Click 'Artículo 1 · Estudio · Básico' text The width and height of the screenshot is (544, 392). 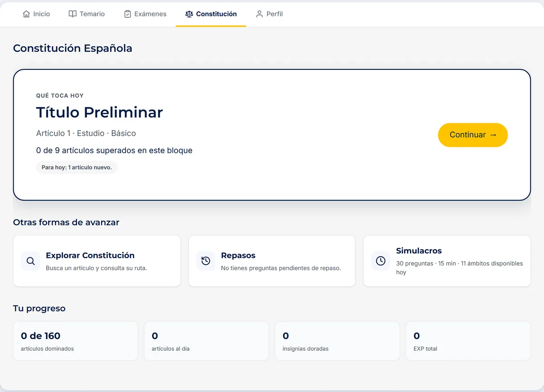click(86, 133)
